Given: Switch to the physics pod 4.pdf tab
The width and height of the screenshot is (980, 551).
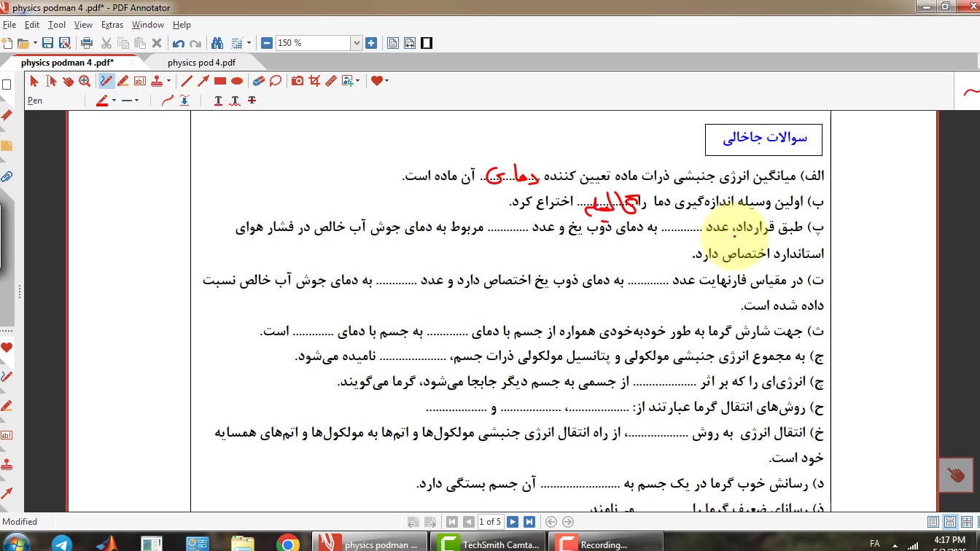Looking at the screenshot, I should pos(201,63).
